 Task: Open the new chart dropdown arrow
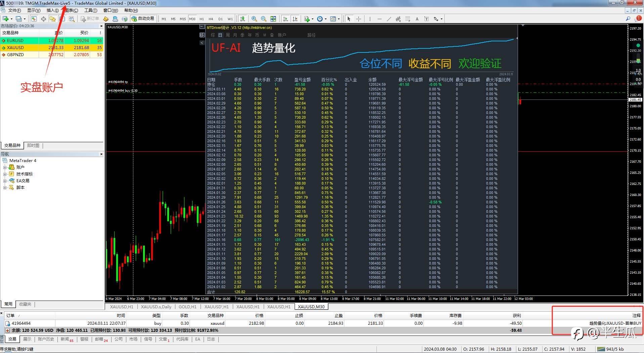[11, 19]
